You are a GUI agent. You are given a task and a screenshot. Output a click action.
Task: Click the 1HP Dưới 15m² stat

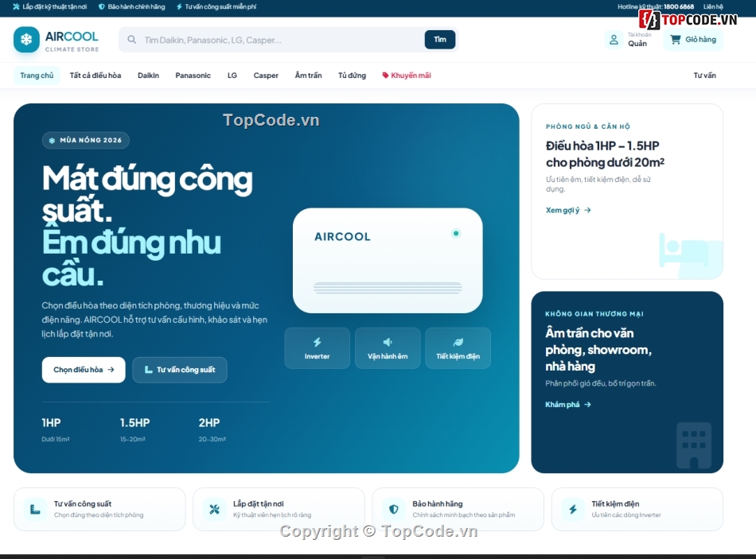point(56,429)
